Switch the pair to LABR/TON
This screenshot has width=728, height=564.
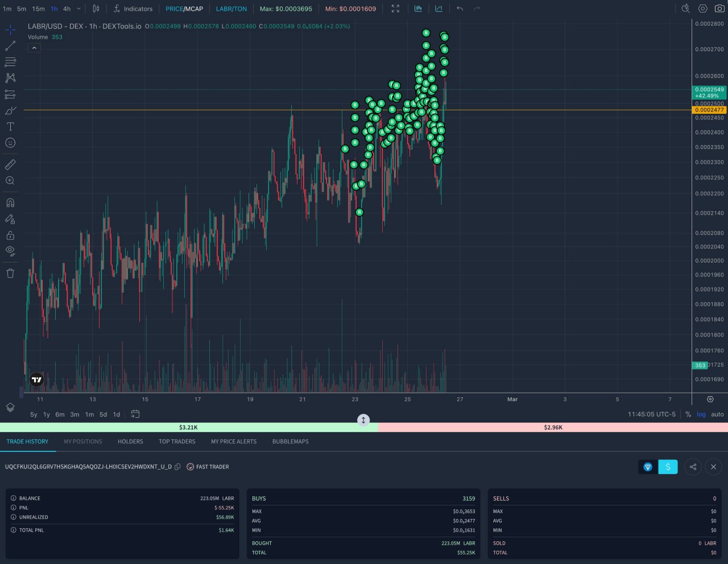pos(231,9)
